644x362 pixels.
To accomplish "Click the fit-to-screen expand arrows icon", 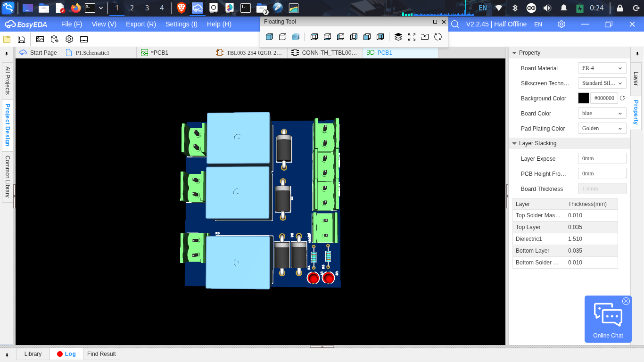I will (x=412, y=37).
